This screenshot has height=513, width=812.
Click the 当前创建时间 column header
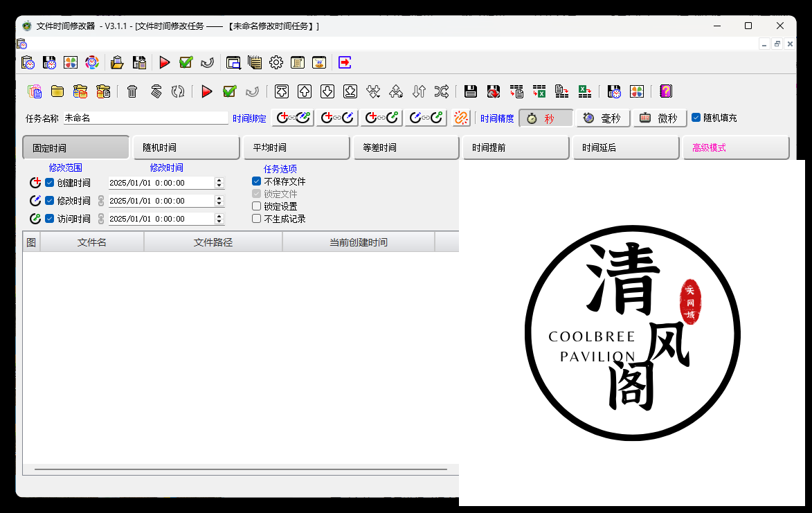click(359, 242)
